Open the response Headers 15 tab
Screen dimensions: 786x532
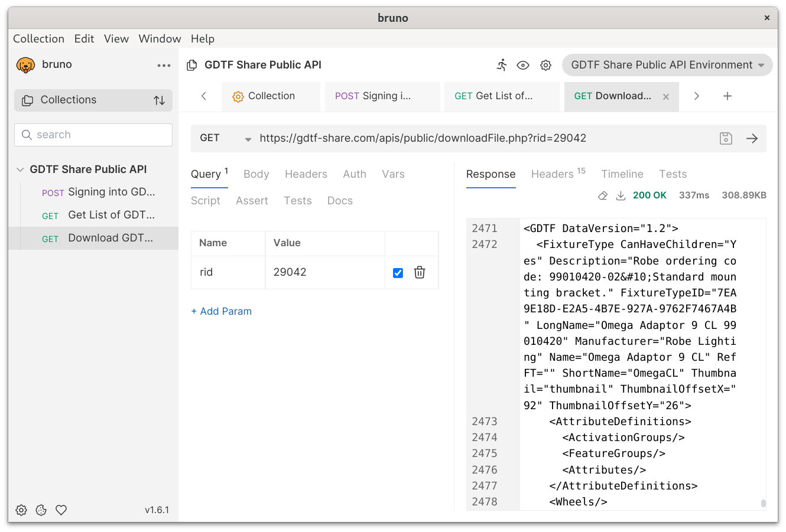coord(558,174)
